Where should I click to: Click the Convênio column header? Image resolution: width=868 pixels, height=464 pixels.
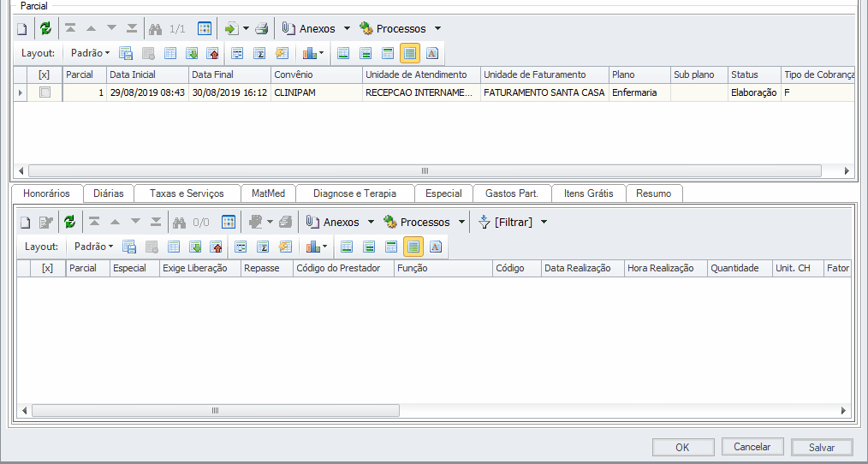point(317,74)
